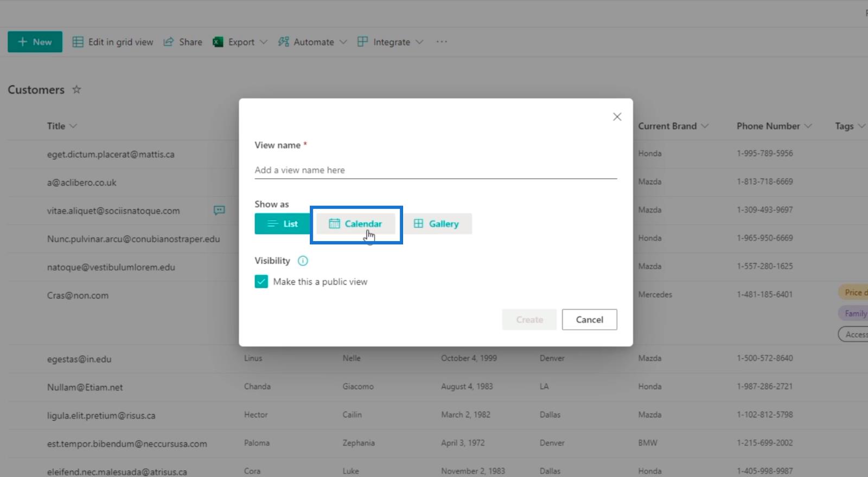Image resolution: width=868 pixels, height=477 pixels.
Task: Click the Mercedes brand cell
Action: pos(655,294)
